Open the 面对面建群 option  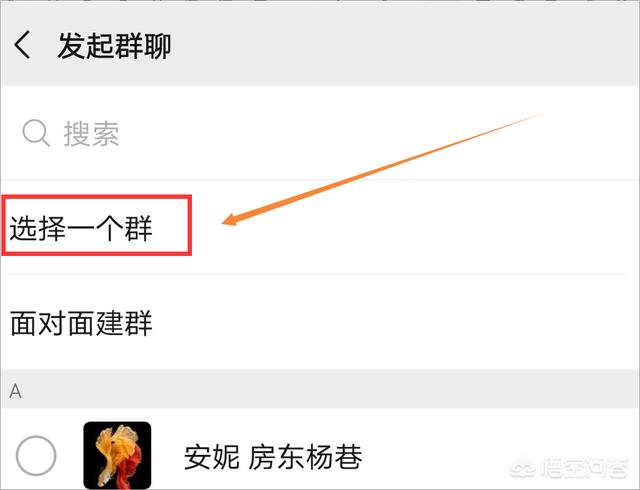81,323
